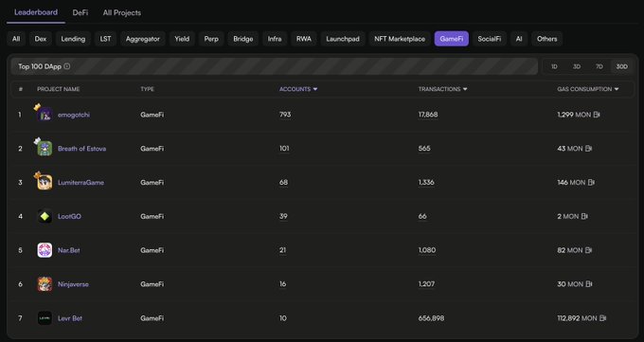
Task: Filter by the All category
Action: 16,39
